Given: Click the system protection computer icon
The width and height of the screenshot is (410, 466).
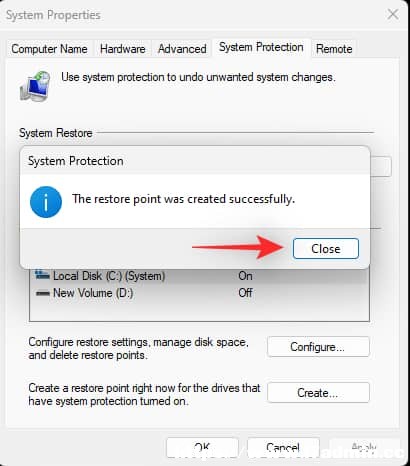Looking at the screenshot, I should [35, 86].
